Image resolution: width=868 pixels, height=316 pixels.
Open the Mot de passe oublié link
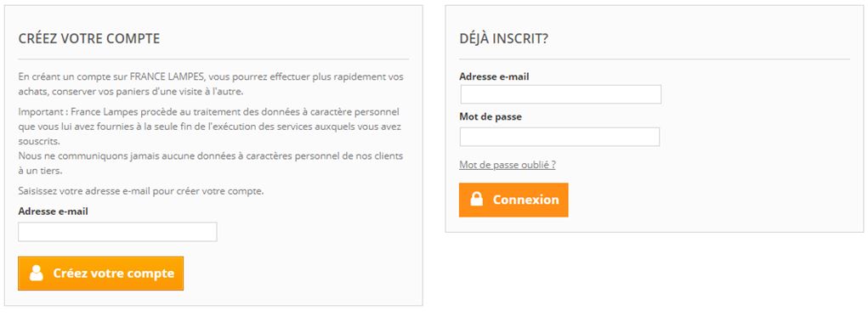tap(508, 165)
